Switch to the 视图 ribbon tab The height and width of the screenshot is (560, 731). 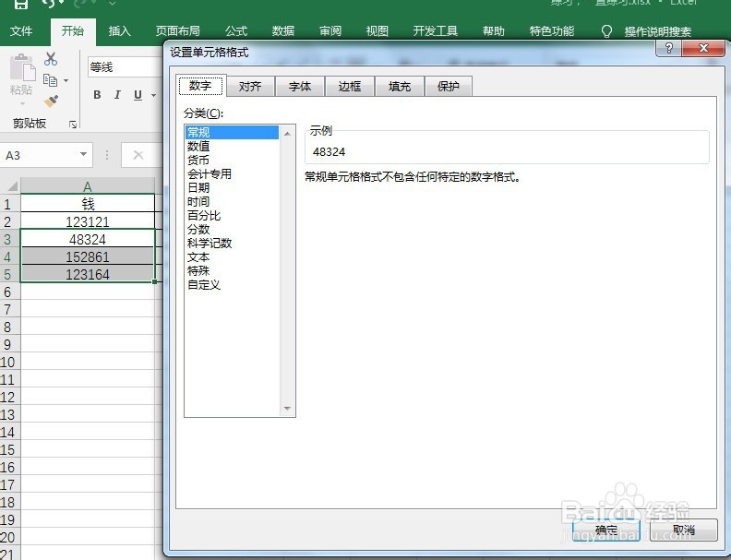377,30
